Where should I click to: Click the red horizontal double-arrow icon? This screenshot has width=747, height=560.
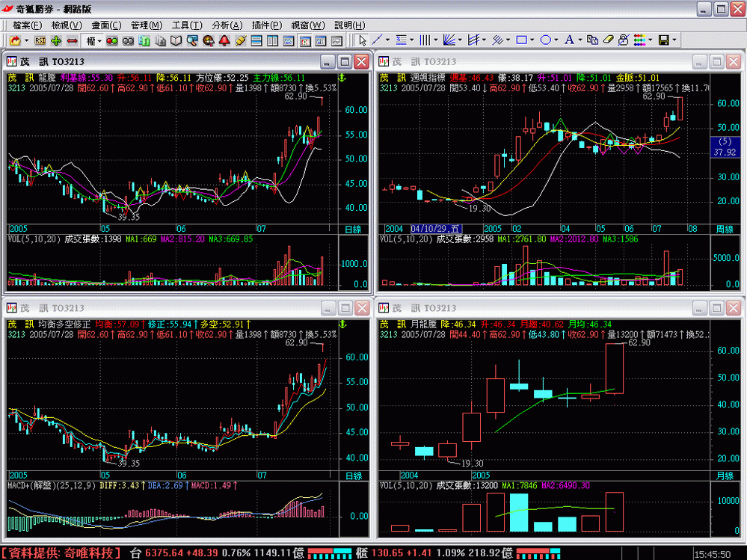point(73,41)
